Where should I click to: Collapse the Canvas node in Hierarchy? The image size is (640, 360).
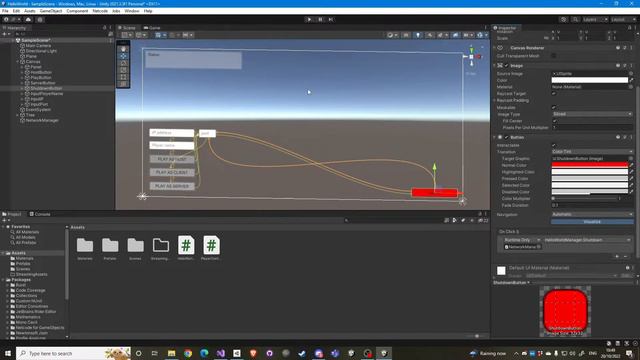[17, 62]
